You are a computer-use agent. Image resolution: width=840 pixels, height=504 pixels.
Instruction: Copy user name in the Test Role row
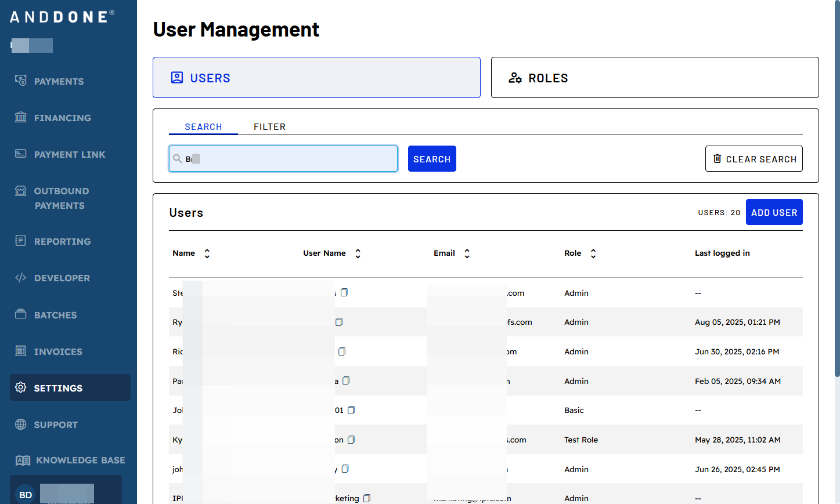351,440
